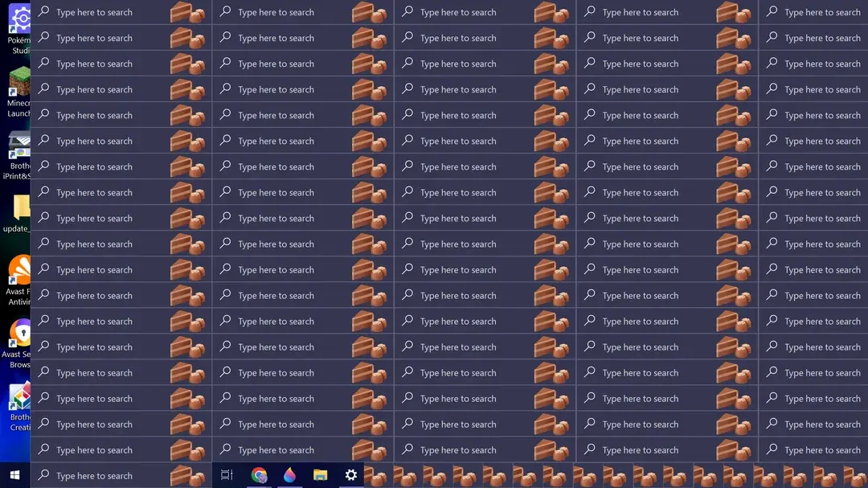Open Settings gear on the taskbar
This screenshot has height=488, width=868.
coord(350,475)
